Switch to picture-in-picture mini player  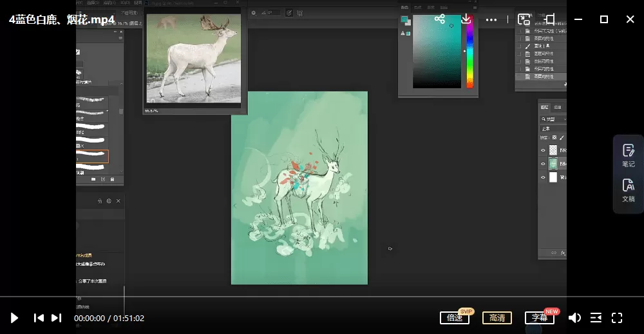pos(524,19)
